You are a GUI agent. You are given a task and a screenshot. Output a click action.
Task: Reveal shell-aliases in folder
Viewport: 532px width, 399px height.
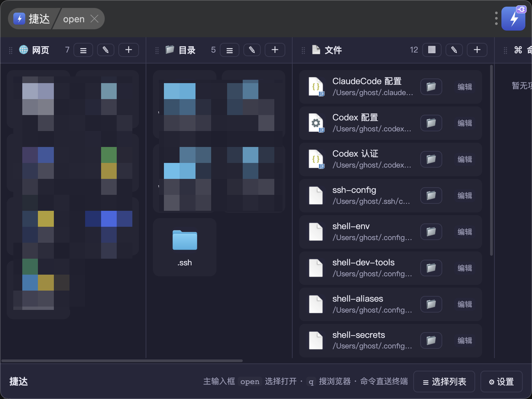[x=431, y=304]
